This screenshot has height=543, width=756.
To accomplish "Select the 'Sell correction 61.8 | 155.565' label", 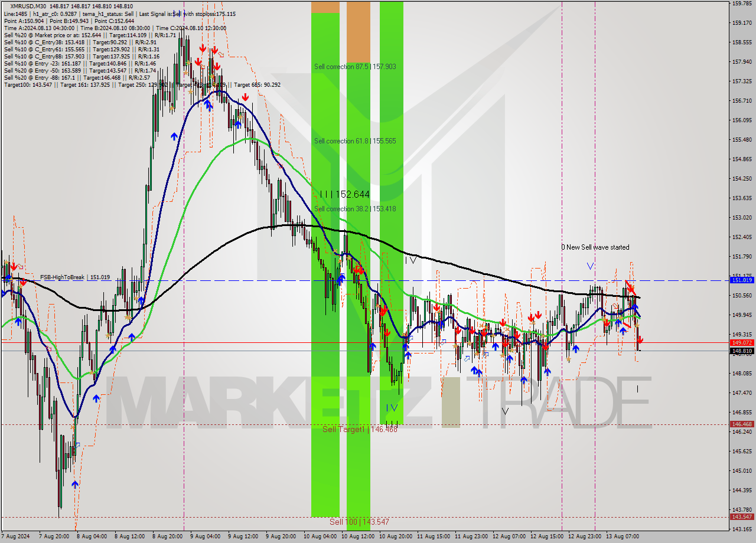I will click(x=355, y=141).
